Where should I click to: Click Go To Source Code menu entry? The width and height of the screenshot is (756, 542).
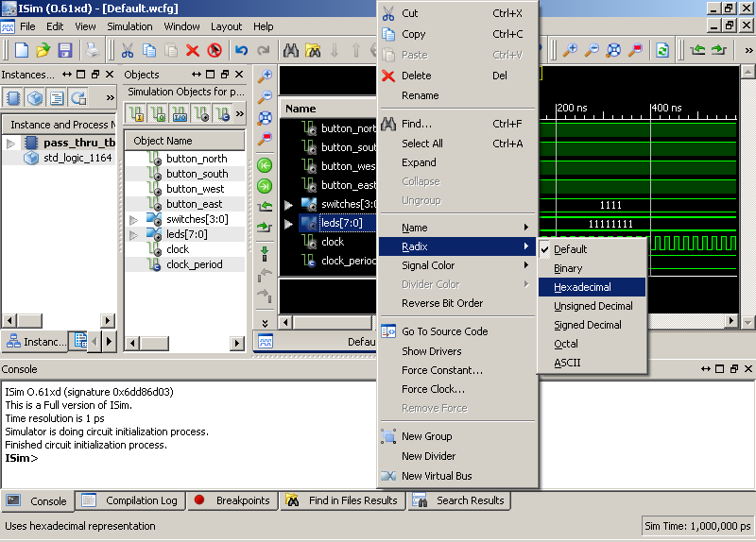point(444,331)
